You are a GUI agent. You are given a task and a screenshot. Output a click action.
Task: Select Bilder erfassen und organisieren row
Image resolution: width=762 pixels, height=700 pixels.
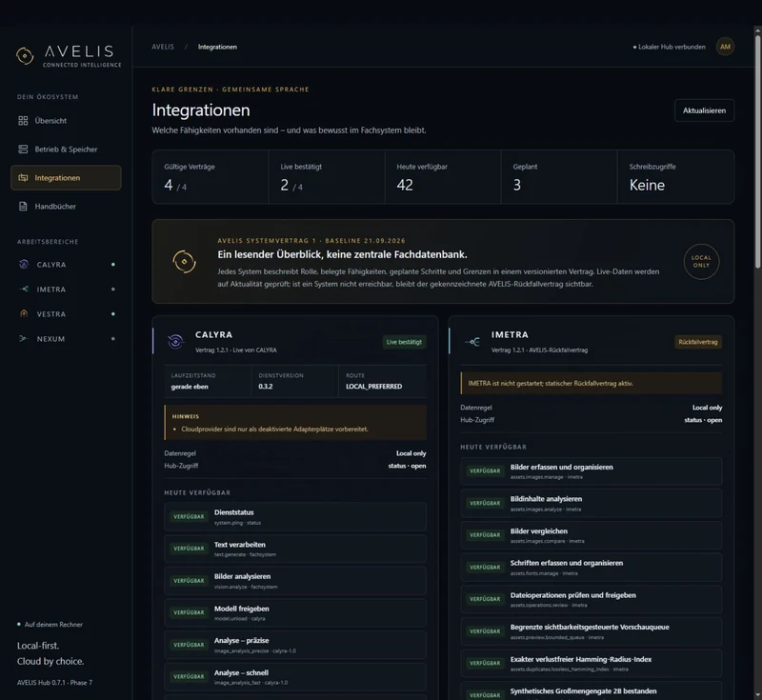coord(591,471)
